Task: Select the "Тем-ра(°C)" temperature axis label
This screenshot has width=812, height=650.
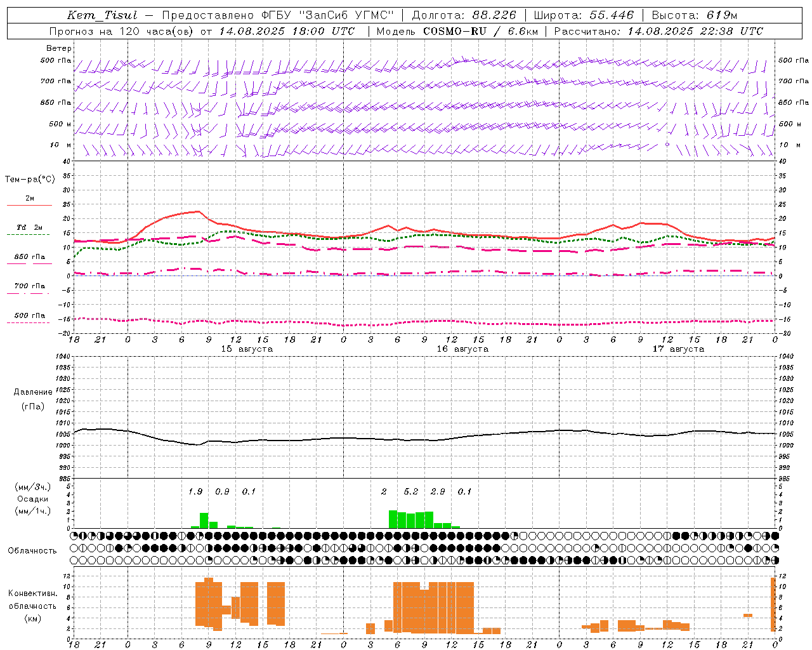Action: pos(30,180)
